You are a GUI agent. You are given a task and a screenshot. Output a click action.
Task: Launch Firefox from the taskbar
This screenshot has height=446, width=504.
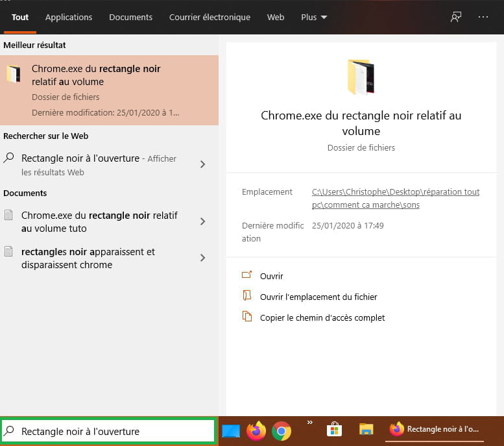pyautogui.click(x=256, y=431)
